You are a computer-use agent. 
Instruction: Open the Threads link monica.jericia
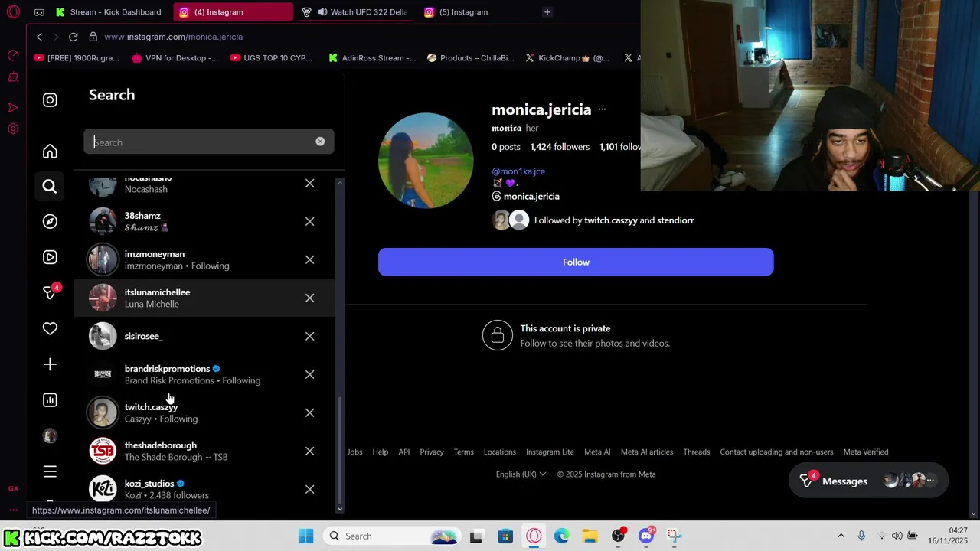(525, 197)
